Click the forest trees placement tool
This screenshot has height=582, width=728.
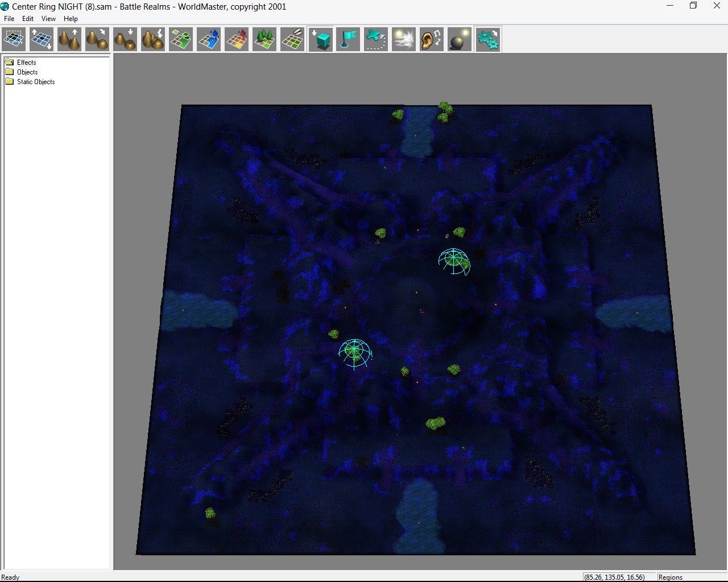coord(264,40)
